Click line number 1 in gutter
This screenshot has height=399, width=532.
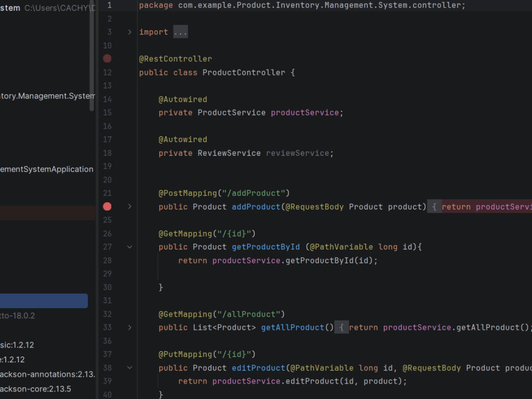click(109, 5)
